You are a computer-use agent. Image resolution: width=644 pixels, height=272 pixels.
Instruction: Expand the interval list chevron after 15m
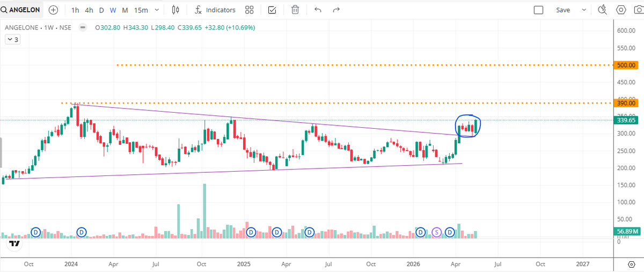pos(156,10)
